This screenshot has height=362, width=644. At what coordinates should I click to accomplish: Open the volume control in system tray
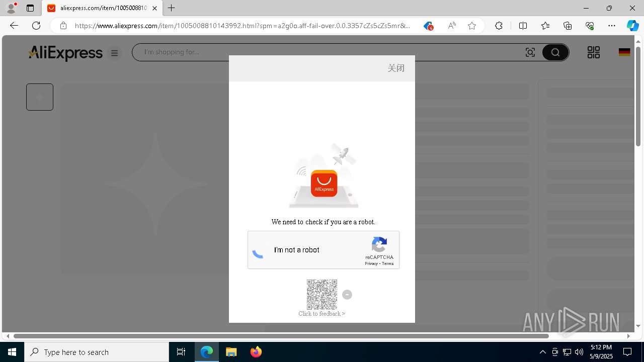pyautogui.click(x=579, y=352)
